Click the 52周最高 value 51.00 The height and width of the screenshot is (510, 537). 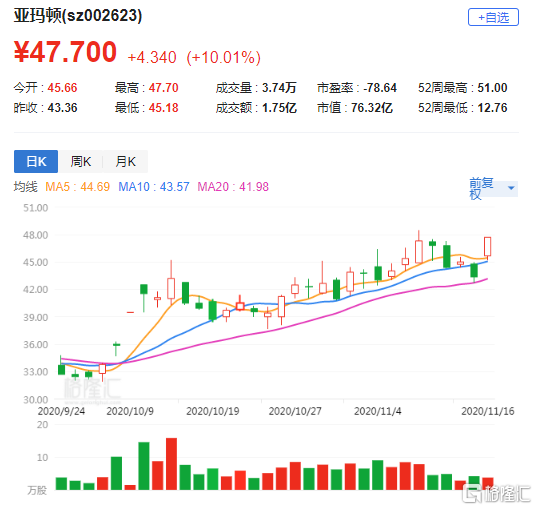[x=492, y=88]
